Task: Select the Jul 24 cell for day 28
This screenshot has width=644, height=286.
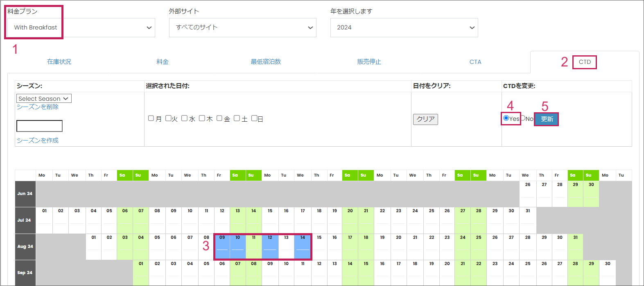Action: click(479, 220)
